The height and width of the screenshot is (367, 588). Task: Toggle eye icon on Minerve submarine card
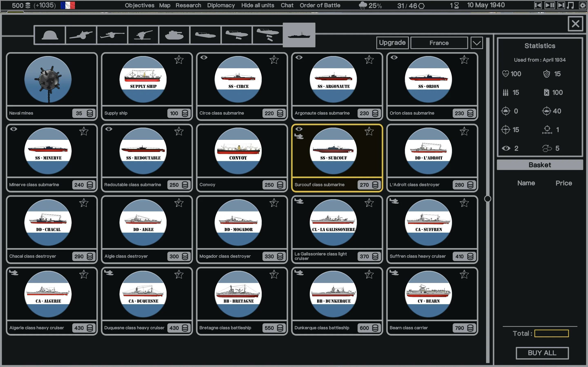14,129
